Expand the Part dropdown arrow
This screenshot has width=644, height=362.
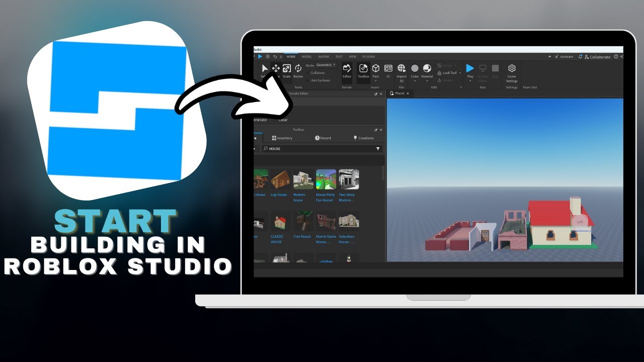(376, 81)
